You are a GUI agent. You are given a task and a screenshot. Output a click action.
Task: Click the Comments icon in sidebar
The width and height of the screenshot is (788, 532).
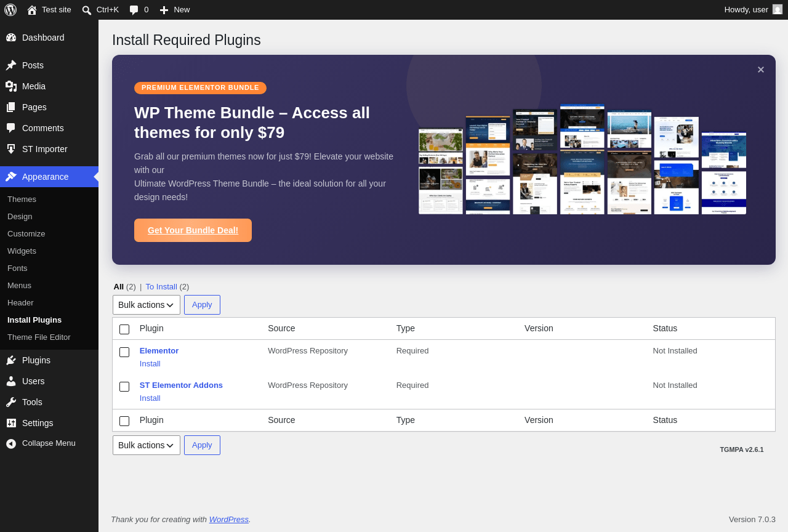click(x=11, y=128)
